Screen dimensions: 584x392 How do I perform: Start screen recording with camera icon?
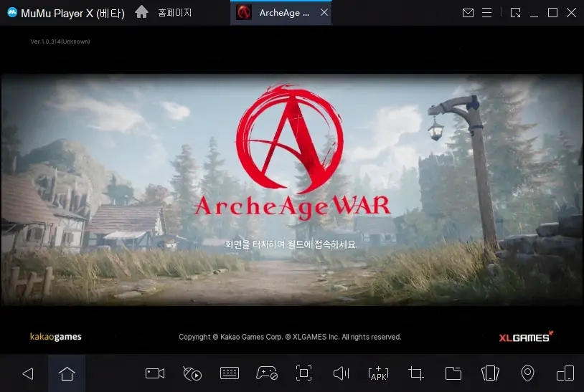point(155,373)
